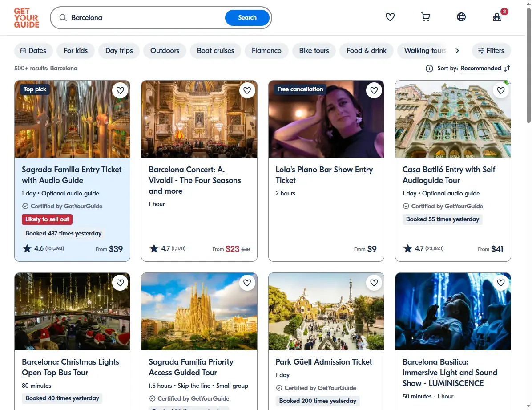Select the Food & drink chip
Image resolution: width=532 pixels, height=410 pixels.
point(367,51)
